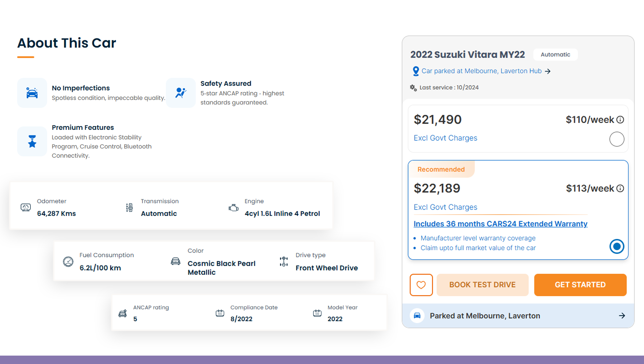The height and width of the screenshot is (364, 644).
Task: Click the service gear icon near last service
Action: click(413, 87)
